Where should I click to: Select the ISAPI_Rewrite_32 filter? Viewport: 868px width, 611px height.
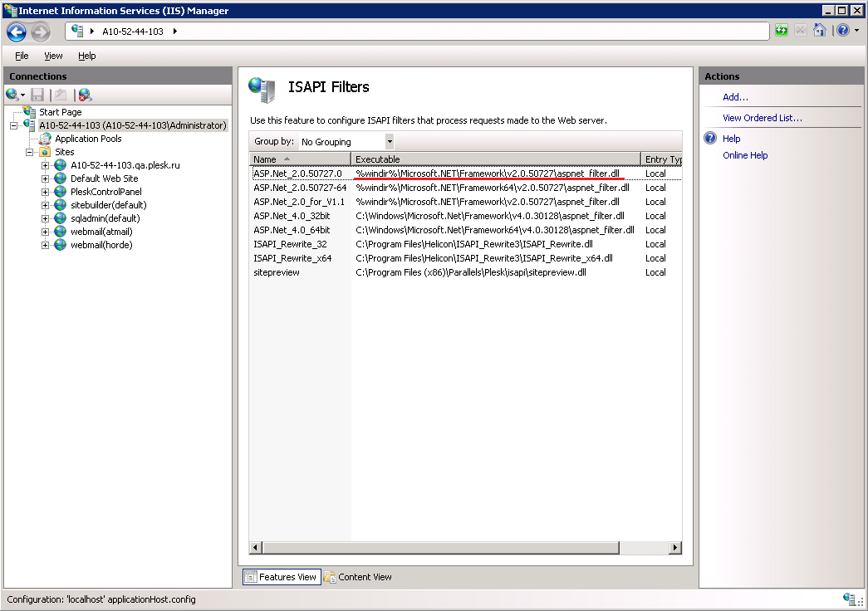point(465,245)
